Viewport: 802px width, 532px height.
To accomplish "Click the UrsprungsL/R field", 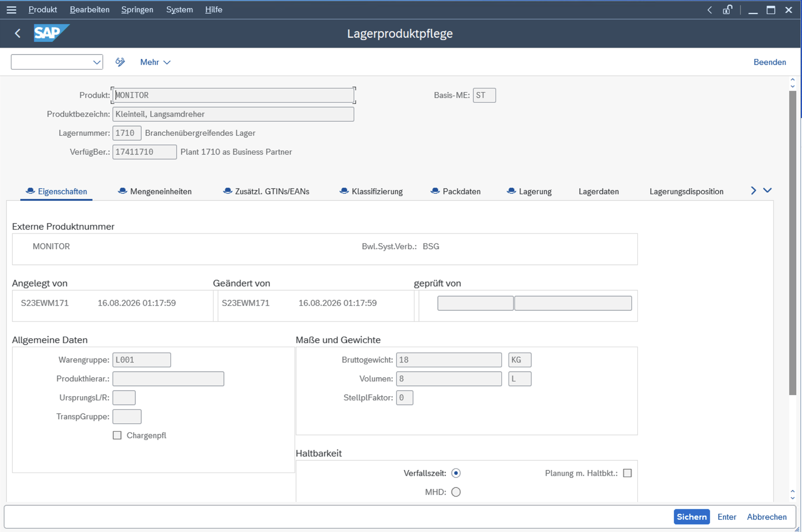I will pos(124,397).
